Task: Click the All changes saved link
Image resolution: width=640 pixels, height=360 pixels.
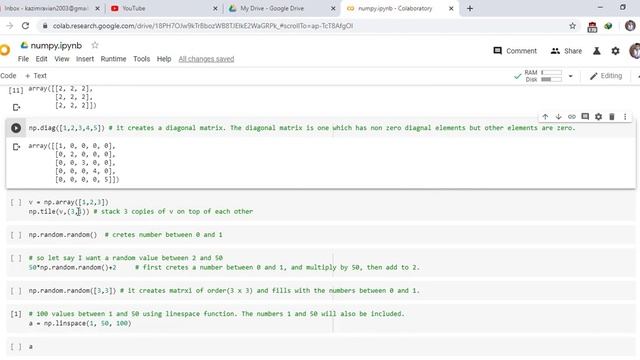Action: (206, 59)
